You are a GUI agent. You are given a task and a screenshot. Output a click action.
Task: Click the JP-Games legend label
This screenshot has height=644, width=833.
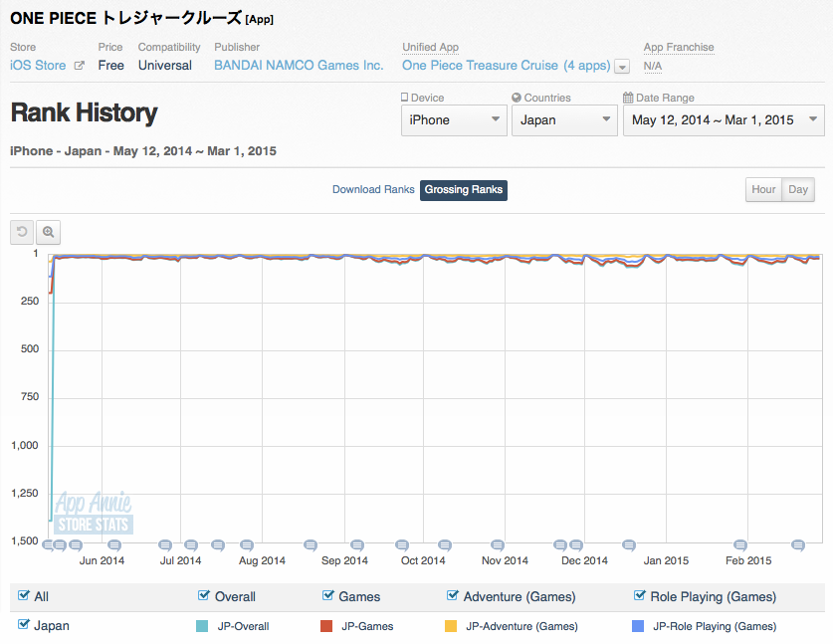367,626
